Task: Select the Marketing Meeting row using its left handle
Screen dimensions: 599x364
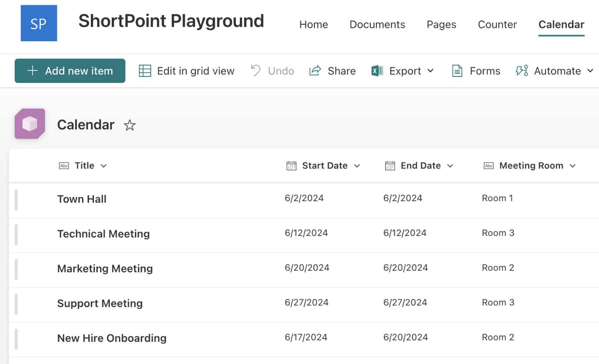Action: 16,270
